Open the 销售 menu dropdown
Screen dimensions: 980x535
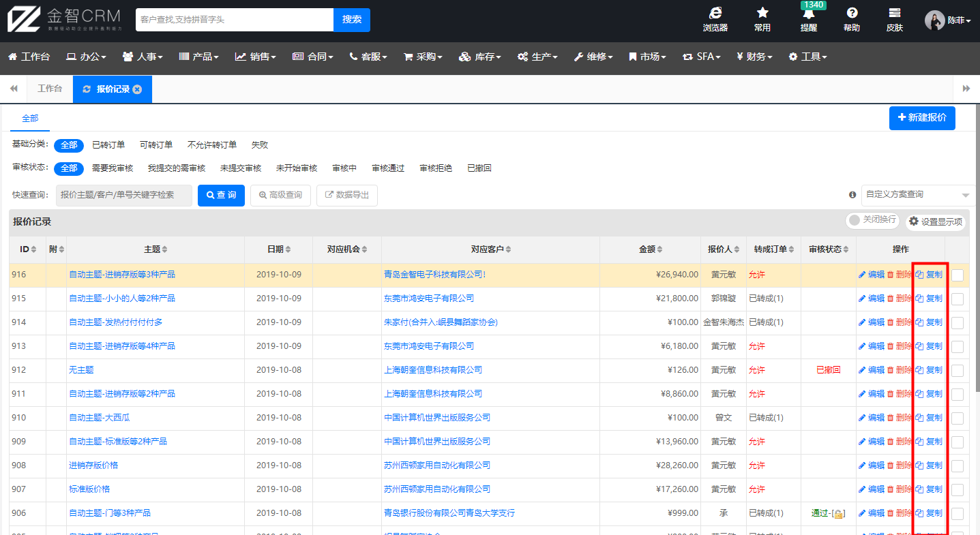256,57
